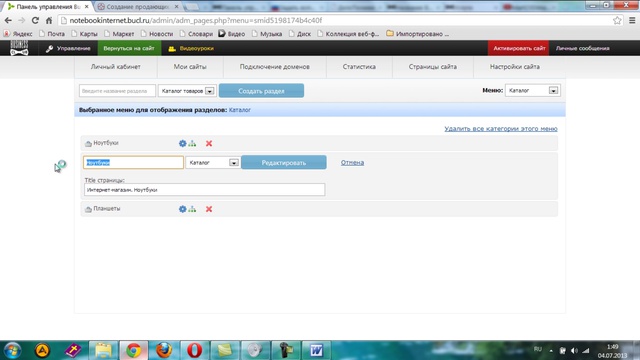Open Маркет bookmark
Viewport: 640px width, 360px height.
[x=119, y=34]
